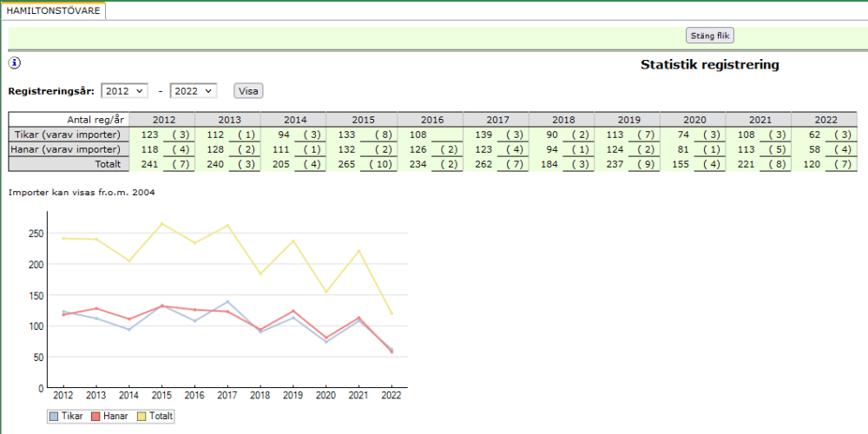Click the 2015 column header
868x434 pixels.
pyautogui.click(x=362, y=120)
